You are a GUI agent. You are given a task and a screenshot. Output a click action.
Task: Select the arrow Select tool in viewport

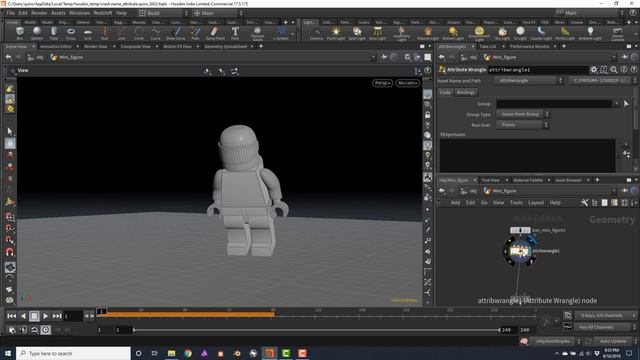point(10,131)
